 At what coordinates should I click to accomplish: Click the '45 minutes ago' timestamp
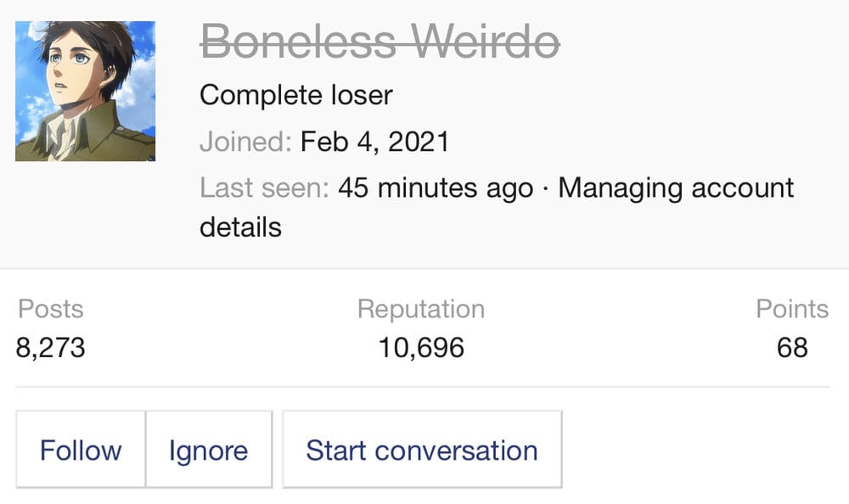[x=436, y=188]
